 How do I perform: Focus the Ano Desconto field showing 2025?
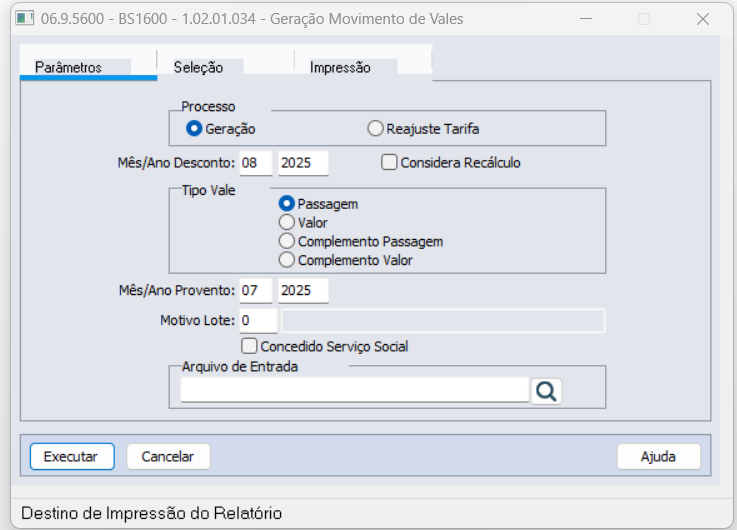click(303, 163)
